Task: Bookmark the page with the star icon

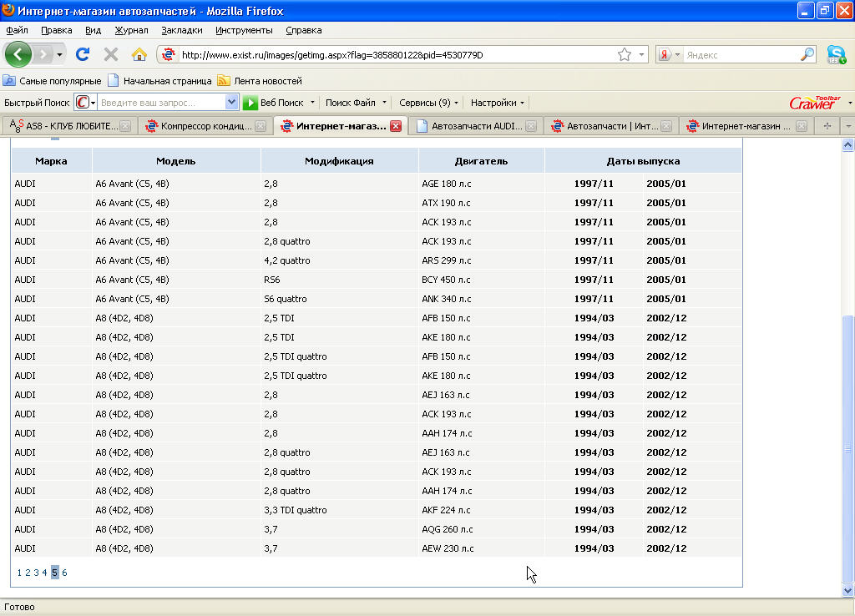Action: pos(625,54)
